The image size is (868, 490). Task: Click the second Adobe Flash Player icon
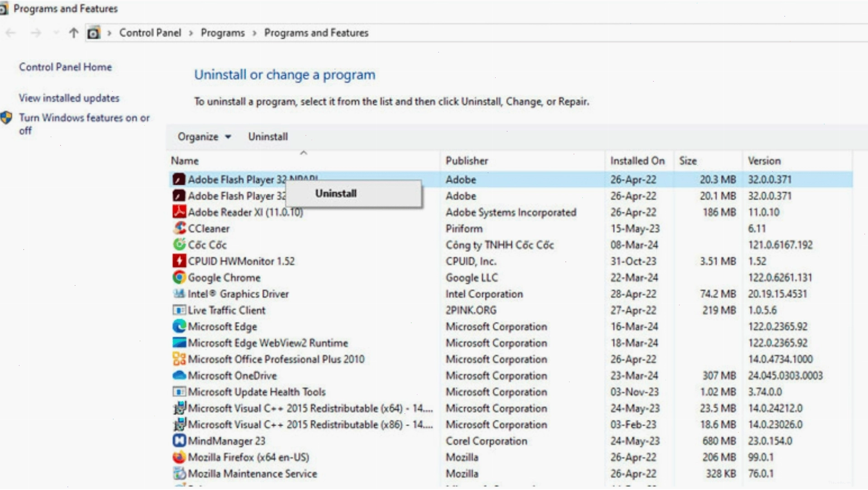pyautogui.click(x=179, y=196)
